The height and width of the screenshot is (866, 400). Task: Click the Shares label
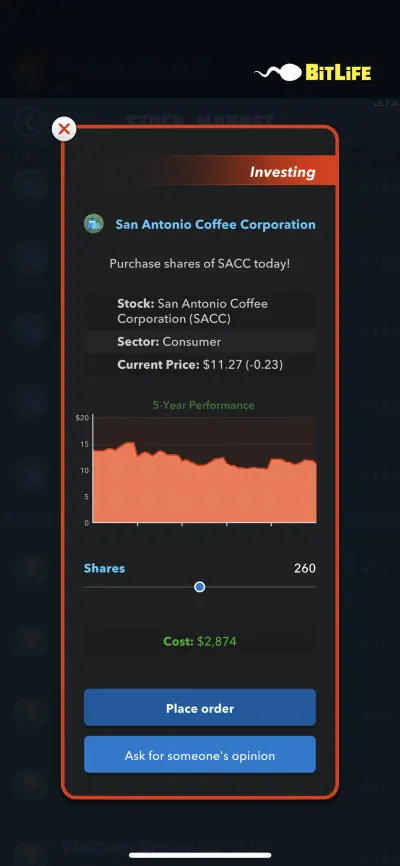click(104, 568)
